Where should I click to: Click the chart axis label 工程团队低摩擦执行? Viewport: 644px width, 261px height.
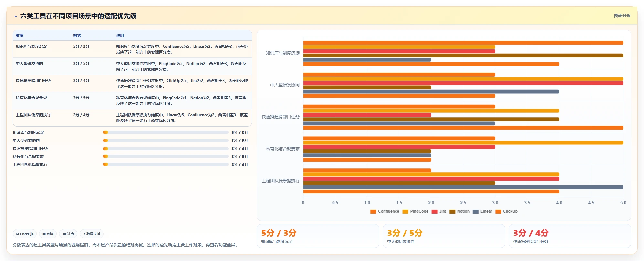click(x=280, y=181)
